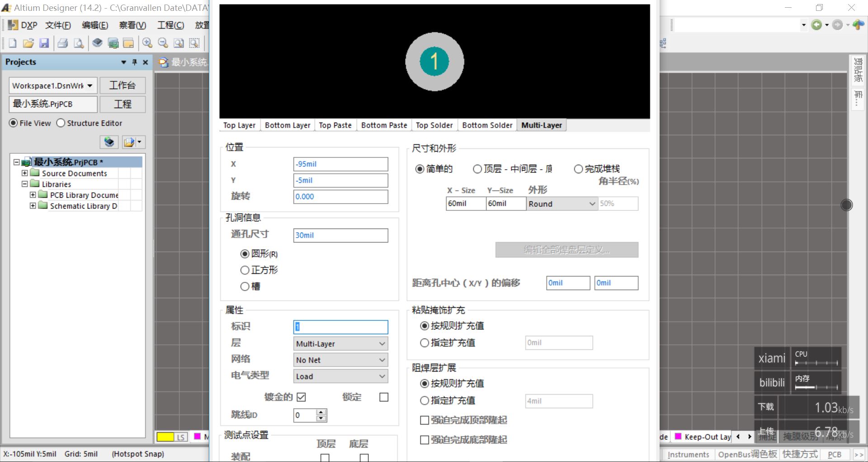Open the 编辑(E) menu
Viewport: 868px width, 462px height.
(x=95, y=25)
